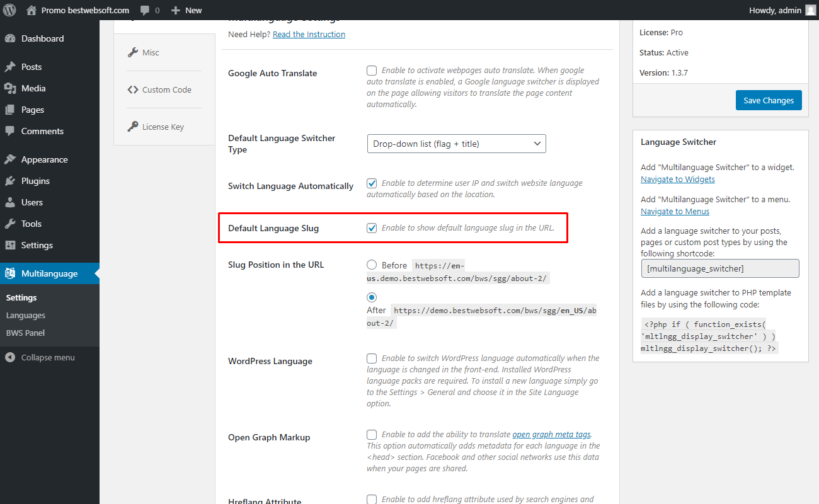Image resolution: width=819 pixels, height=504 pixels.
Task: Click the Posts pushpin icon
Action: [x=10, y=67]
